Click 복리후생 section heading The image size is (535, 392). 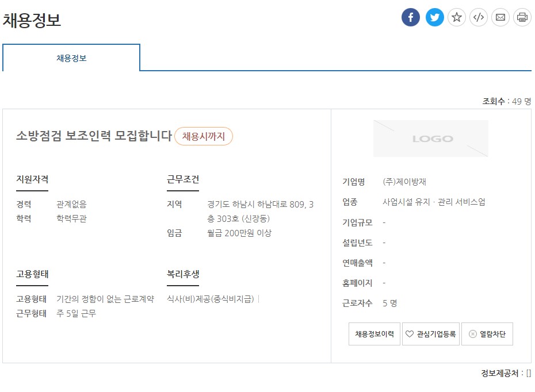click(183, 274)
